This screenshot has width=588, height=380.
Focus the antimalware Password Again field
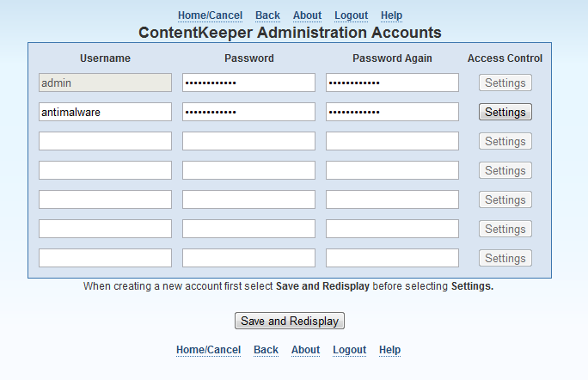[392, 112]
